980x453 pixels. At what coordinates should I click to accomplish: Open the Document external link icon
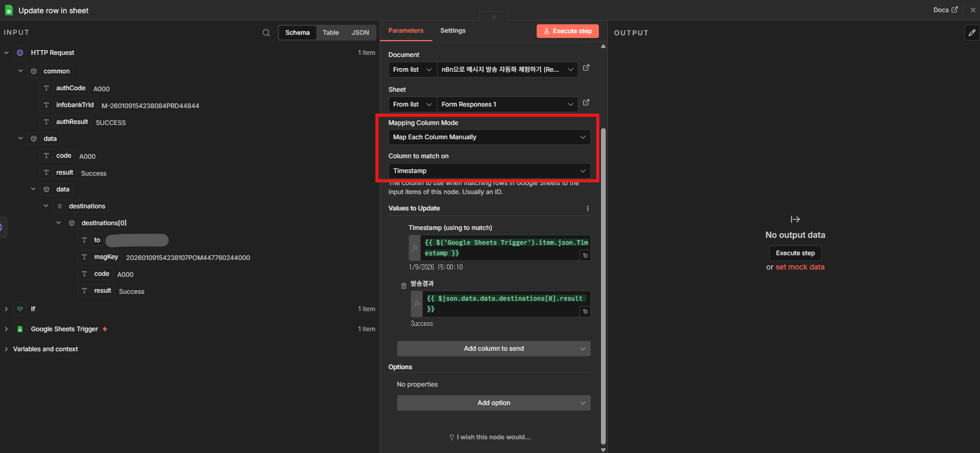coord(586,68)
